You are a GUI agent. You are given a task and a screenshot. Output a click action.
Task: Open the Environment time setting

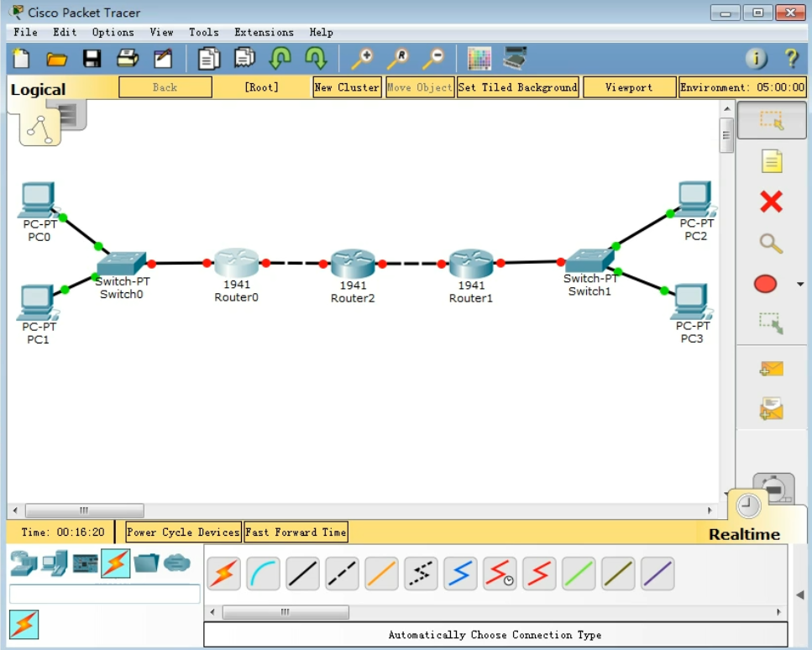pyautogui.click(x=742, y=87)
